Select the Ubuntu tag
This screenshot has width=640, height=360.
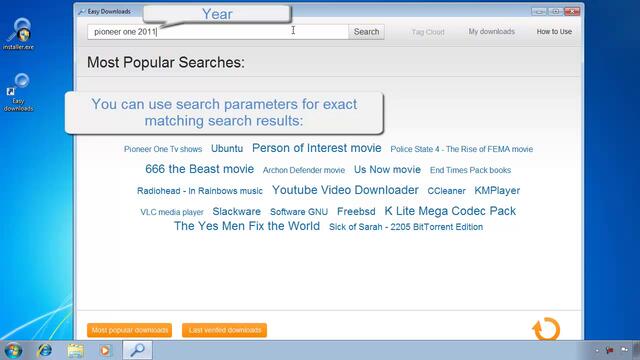[x=227, y=149]
